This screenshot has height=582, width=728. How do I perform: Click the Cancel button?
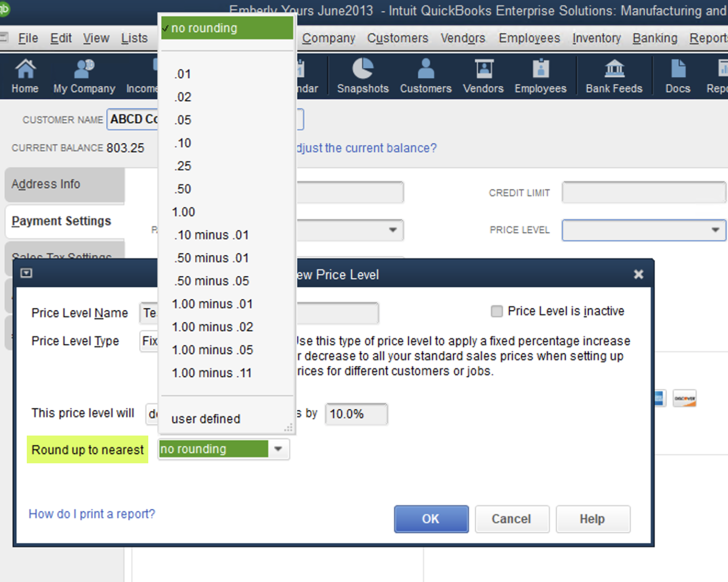point(512,519)
